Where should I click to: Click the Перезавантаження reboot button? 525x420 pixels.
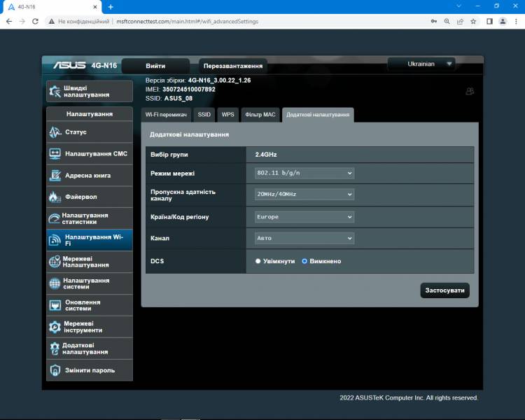[x=233, y=66]
